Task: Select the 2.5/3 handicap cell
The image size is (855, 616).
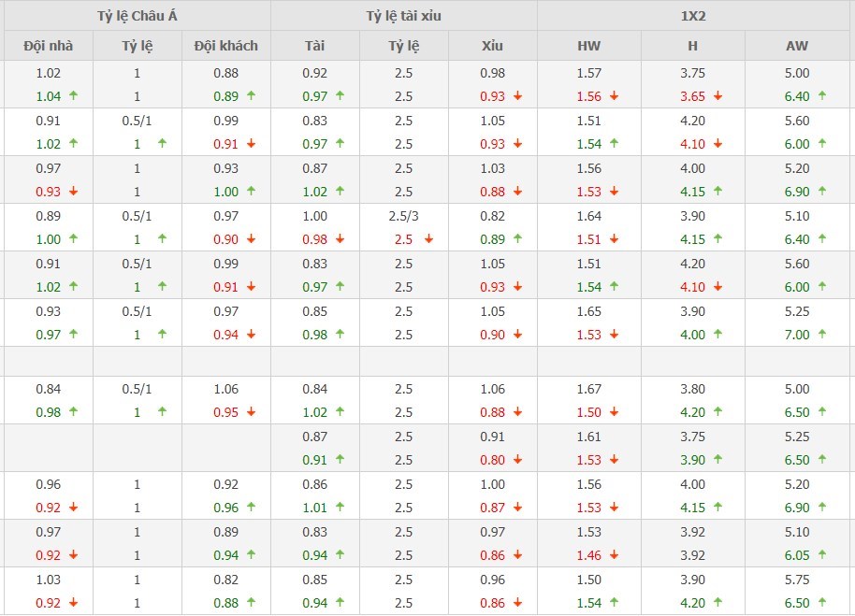Action: point(403,215)
